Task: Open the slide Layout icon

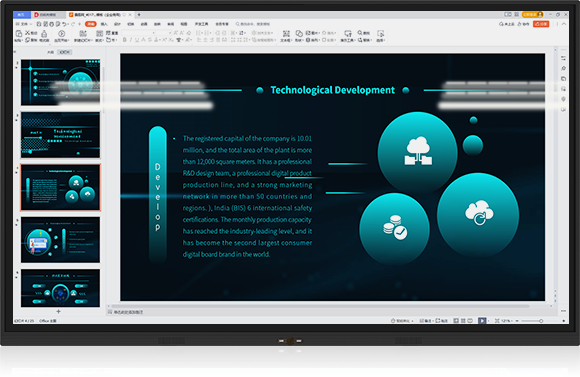Action: [x=99, y=34]
